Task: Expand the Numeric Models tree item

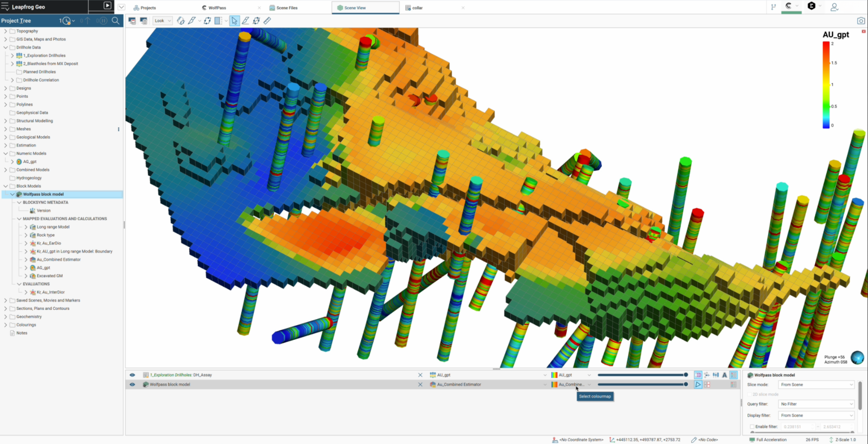Action: [5, 153]
